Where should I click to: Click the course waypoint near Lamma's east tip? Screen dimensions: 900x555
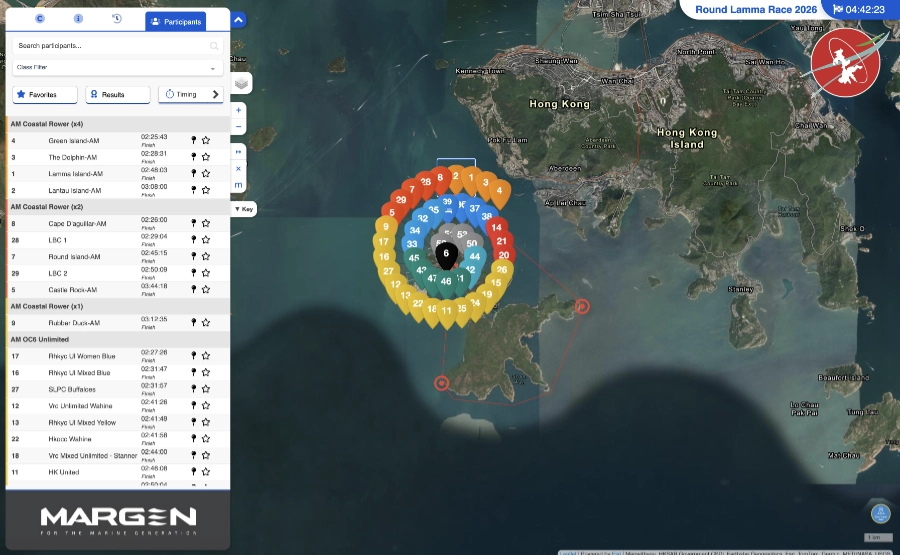click(x=581, y=306)
